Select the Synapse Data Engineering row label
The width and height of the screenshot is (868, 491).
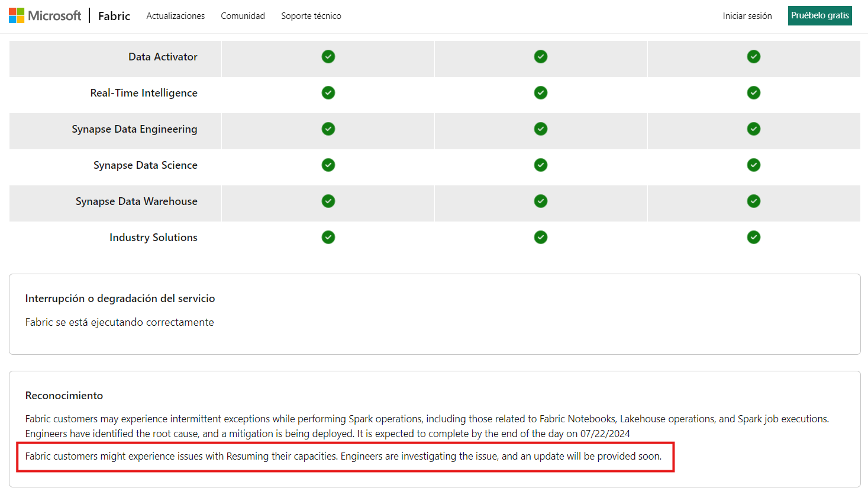134,129
